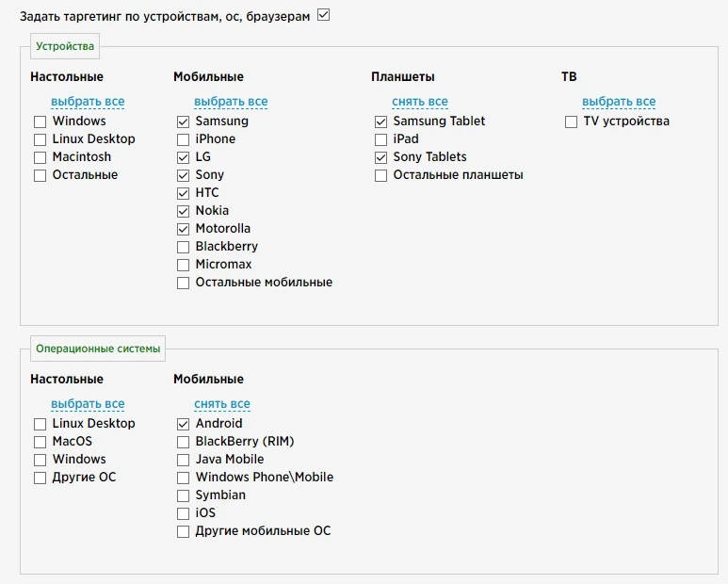
Task: Click 'снять все' under mobile operating systems
Action: pos(222,404)
